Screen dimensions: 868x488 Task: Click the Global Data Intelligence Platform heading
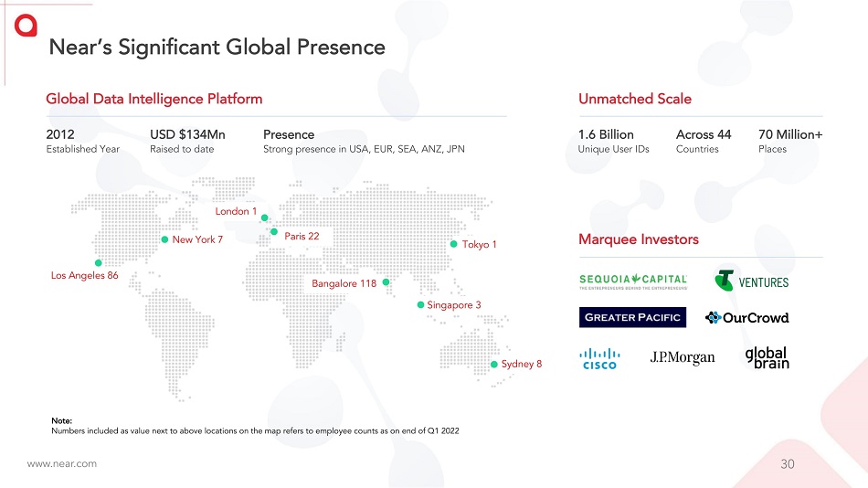tap(153, 99)
